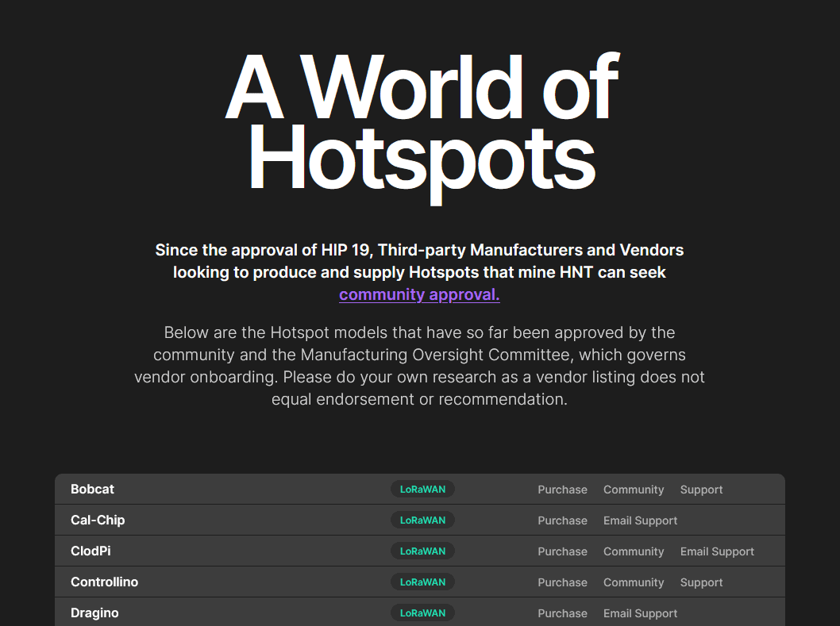
Task: Click the LoRaWAN badge in Bobcat row
Action: click(422, 489)
